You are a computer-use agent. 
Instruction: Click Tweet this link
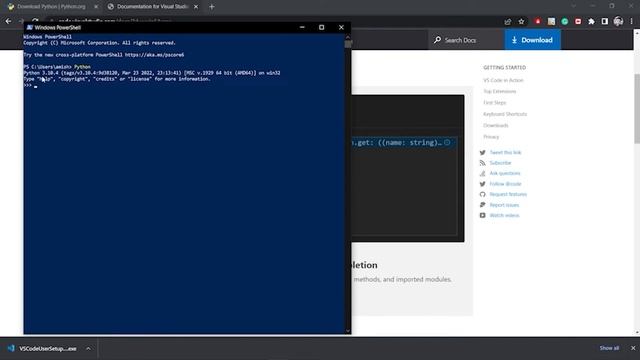(505, 153)
